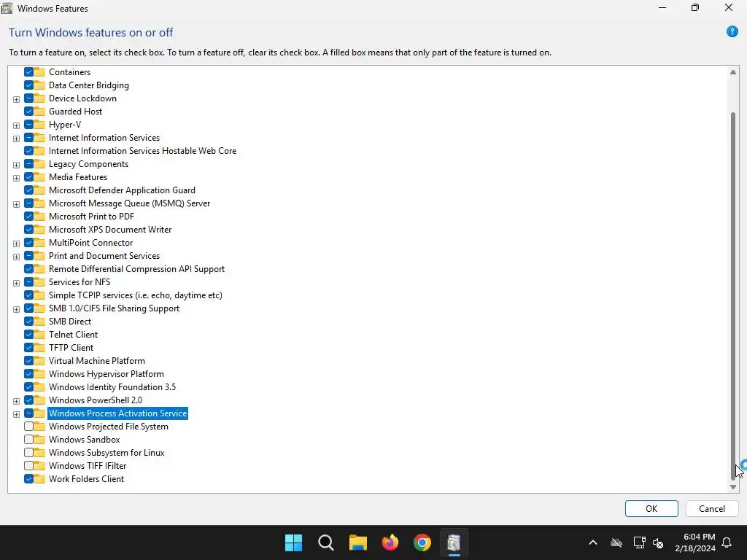Viewport: 747px width, 560px height.
Task: Expand Media Features node
Action: click(x=16, y=178)
